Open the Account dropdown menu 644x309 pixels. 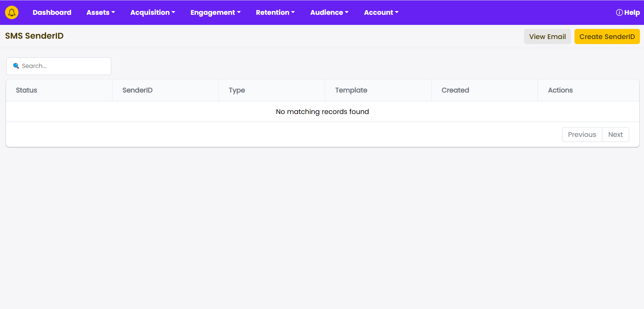pyautogui.click(x=381, y=12)
